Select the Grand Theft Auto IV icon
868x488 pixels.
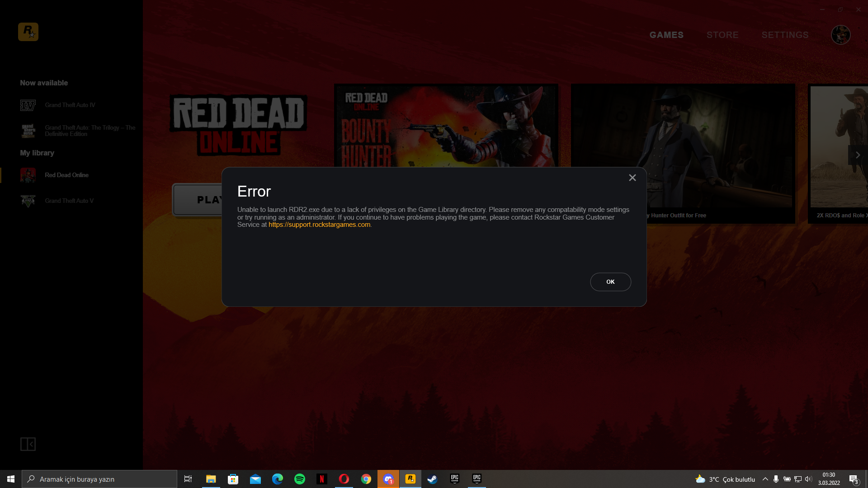[28, 105]
